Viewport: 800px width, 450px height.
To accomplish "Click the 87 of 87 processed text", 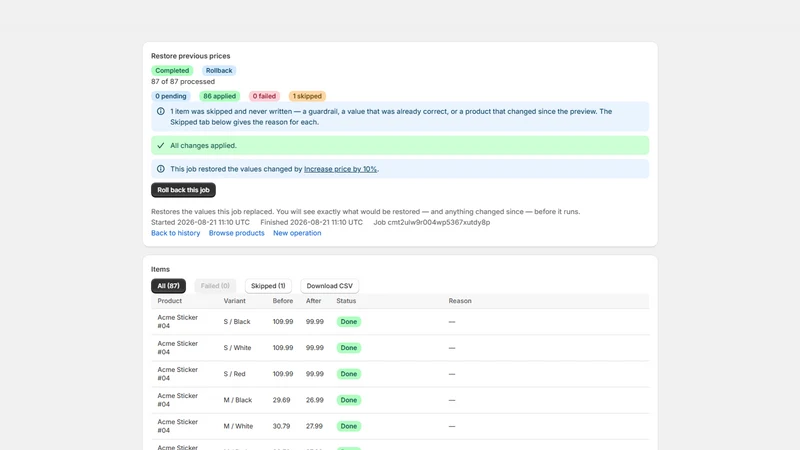I will [183, 82].
